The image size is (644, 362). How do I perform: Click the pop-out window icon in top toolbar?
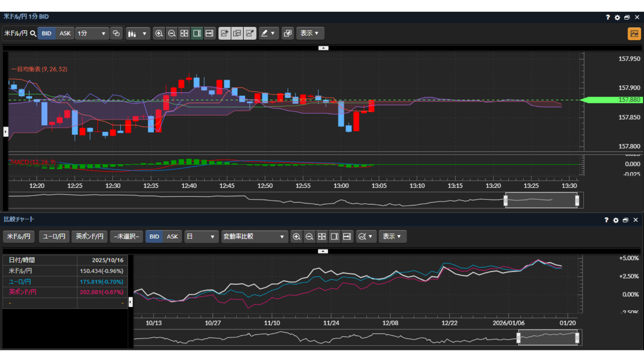[287, 33]
